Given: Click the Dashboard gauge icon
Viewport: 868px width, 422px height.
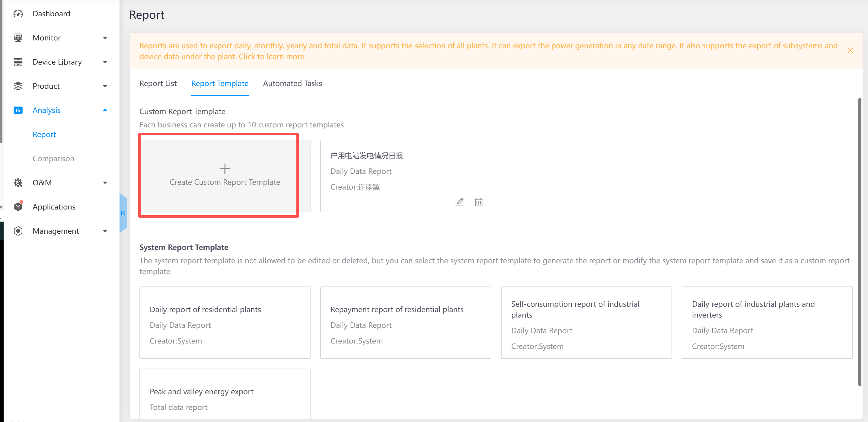Looking at the screenshot, I should (18, 14).
